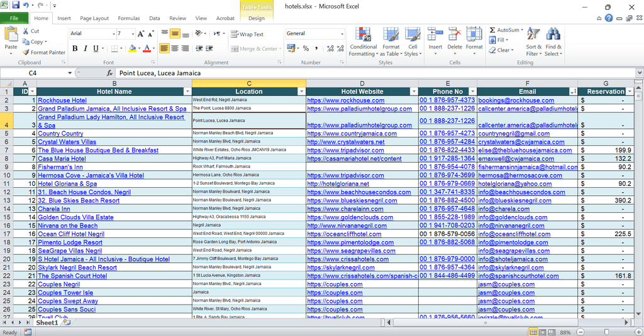Click the Increase Decimal icon
This screenshot has width=644, height=336.
click(330, 48)
